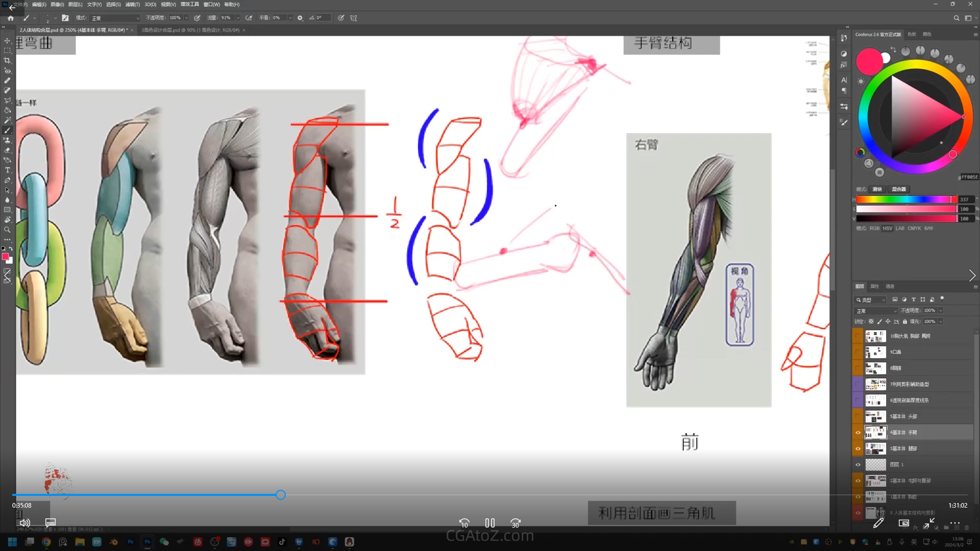Open the layer blend mode 正常 dropdown
Image resolution: width=980 pixels, height=551 pixels.
pos(876,311)
